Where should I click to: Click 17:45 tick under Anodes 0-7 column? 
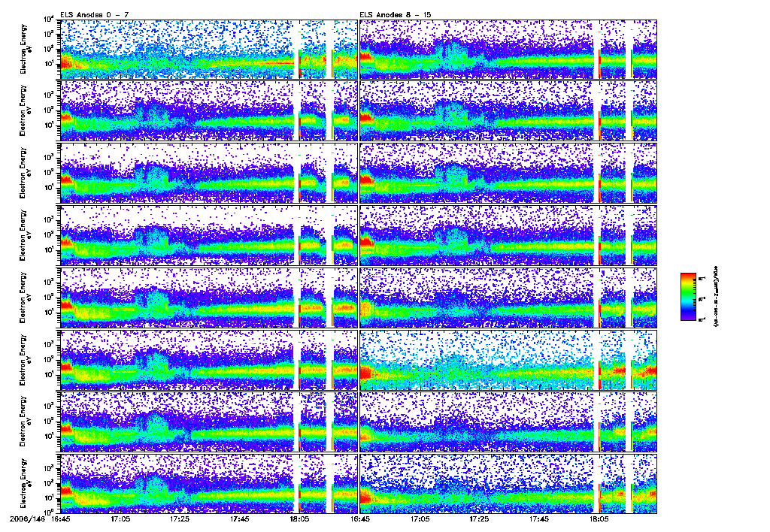238,518
